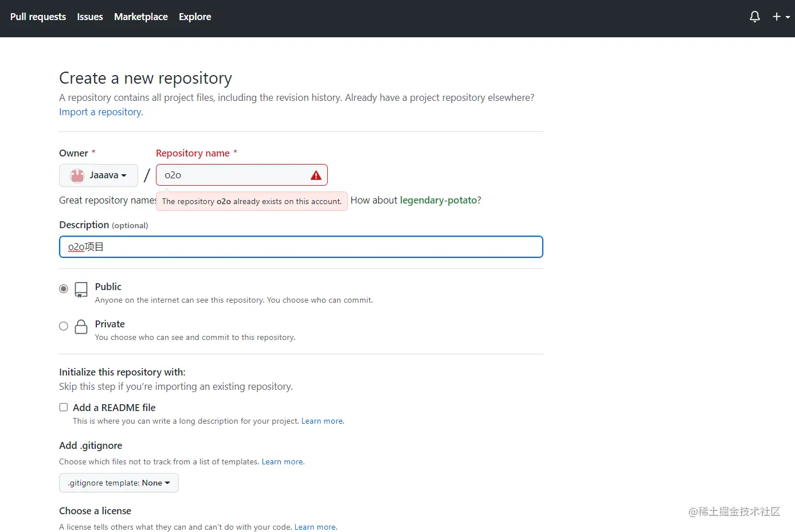Click the 'Add a README file' label

point(114,408)
